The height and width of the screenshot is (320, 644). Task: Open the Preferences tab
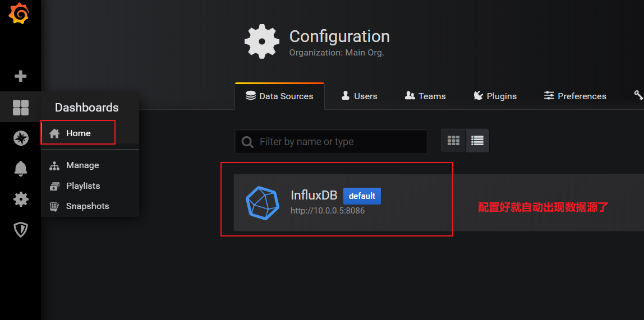[x=575, y=96]
